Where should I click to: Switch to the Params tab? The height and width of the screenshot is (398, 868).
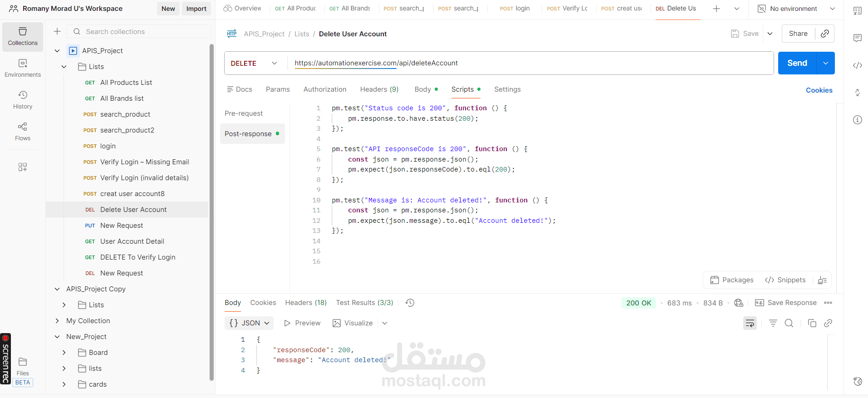tap(278, 89)
